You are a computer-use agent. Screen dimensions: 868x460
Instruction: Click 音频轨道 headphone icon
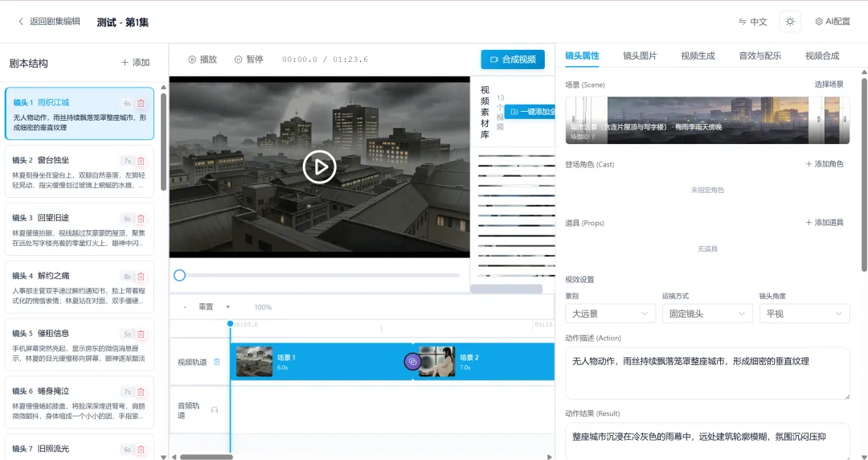click(215, 409)
